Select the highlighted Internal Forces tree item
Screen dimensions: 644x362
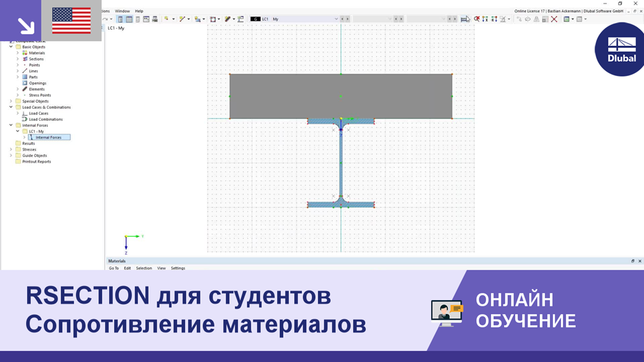pos(48,137)
